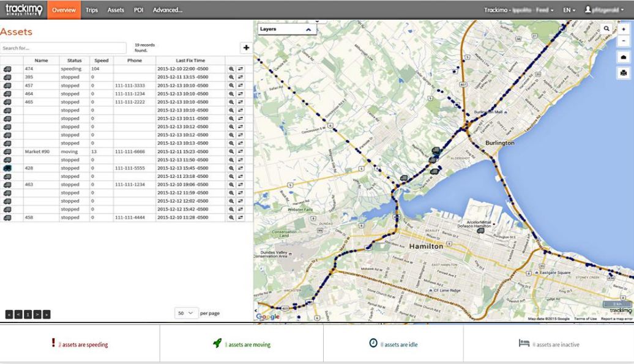Click the Search for... field
Screen dimensions: 634x364
63,48
